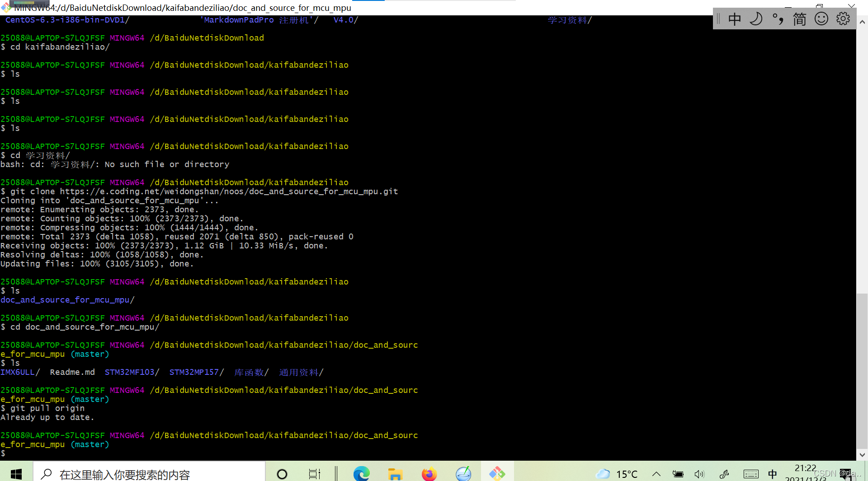Expand hidden system tray icons chevron
The height and width of the screenshot is (481, 868).
coord(656,474)
